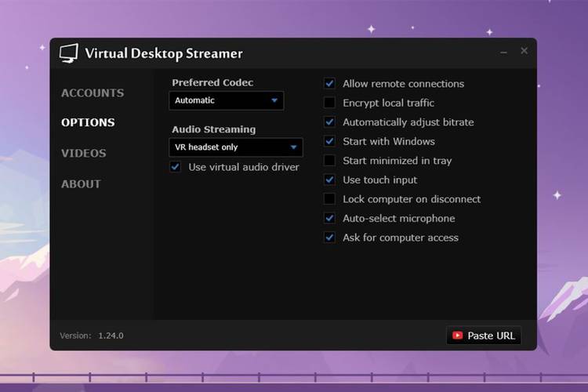Toggle Ask for computer access checkbox
This screenshot has width=588, height=392.
click(x=329, y=238)
